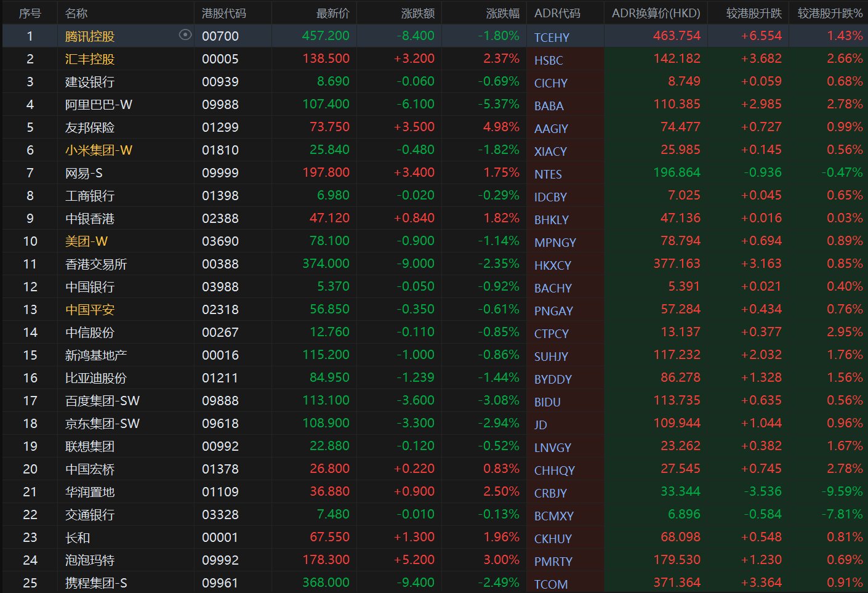Select the 京东集团-SW stock name
This screenshot has width=868, height=593.
click(102, 424)
